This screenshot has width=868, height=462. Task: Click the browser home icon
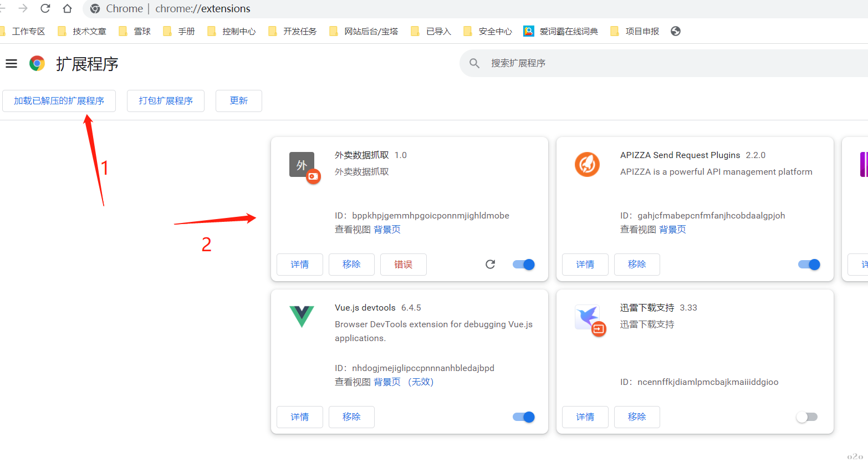(67, 8)
